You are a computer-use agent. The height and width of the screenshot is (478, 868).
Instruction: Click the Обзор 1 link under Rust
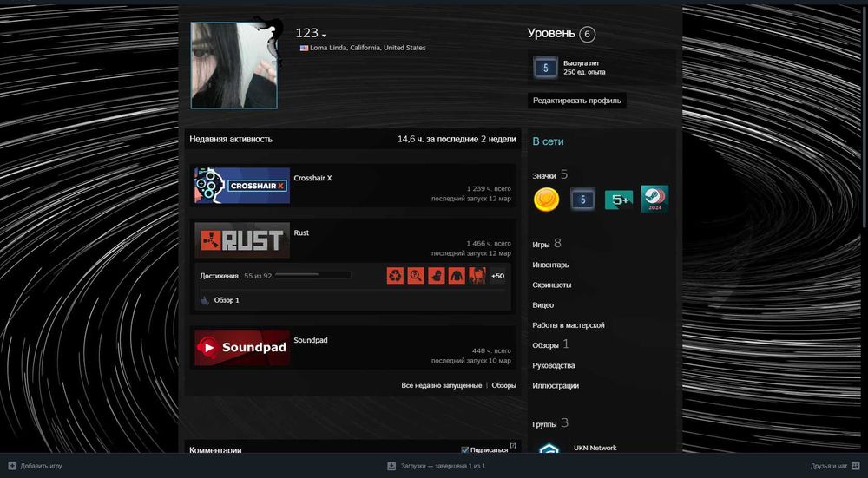(227, 300)
